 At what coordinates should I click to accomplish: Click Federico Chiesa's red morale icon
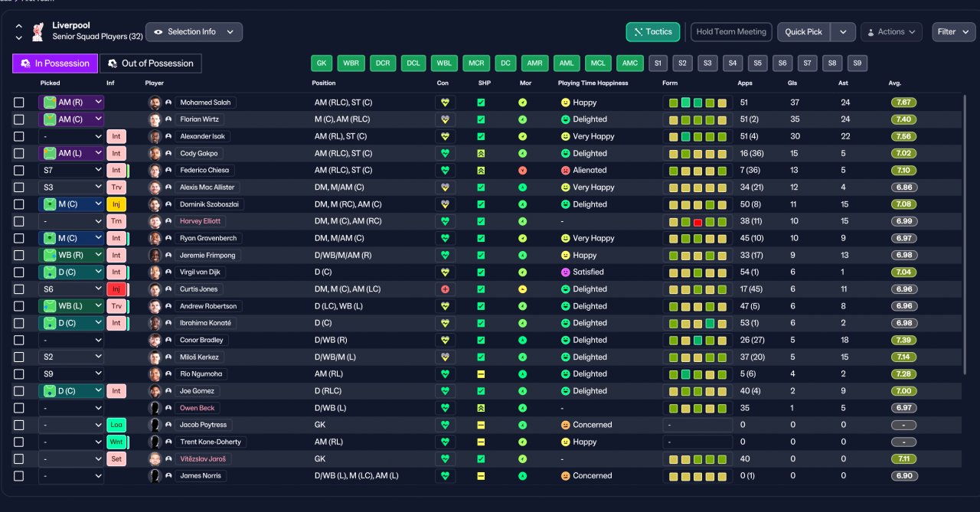(522, 171)
